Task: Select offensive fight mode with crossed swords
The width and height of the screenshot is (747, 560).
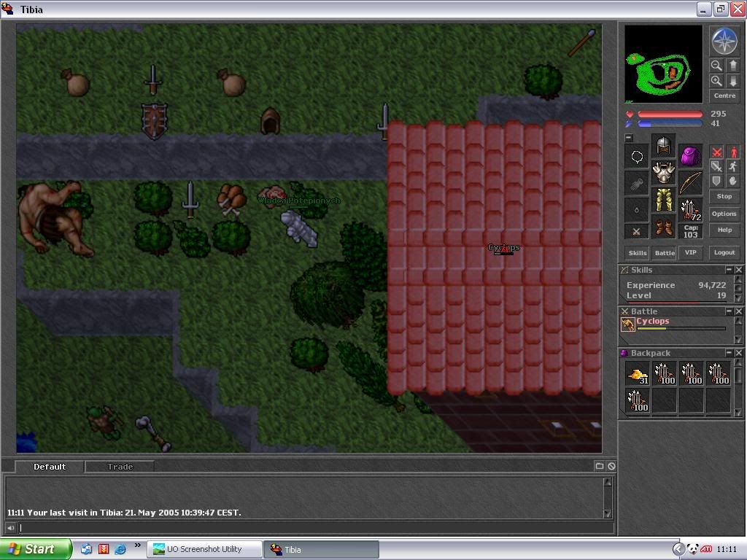Action: [716, 152]
